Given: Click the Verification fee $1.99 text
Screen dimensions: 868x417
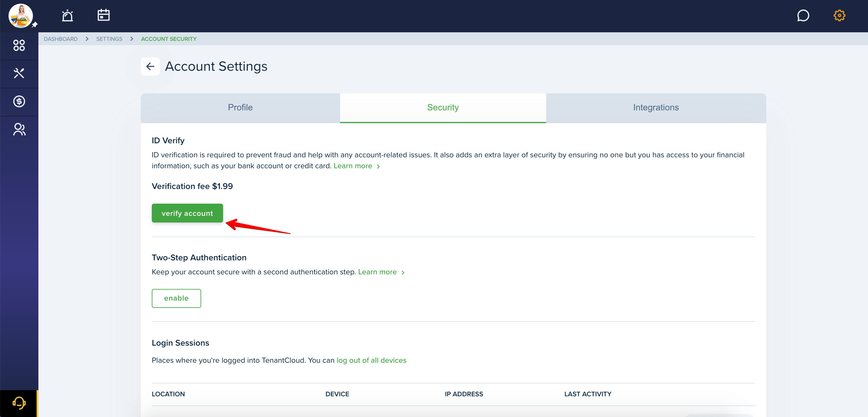Looking at the screenshot, I should click(x=192, y=186).
